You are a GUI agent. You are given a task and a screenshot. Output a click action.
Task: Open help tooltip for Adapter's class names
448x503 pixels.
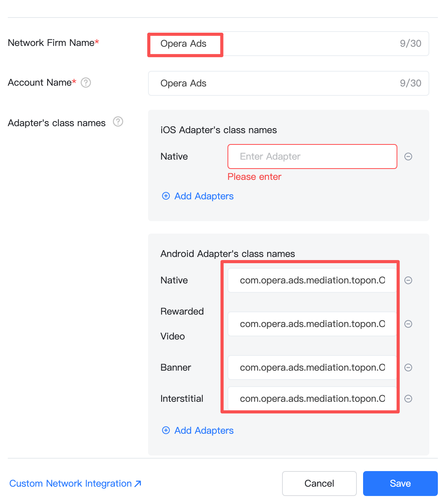pyautogui.click(x=118, y=122)
